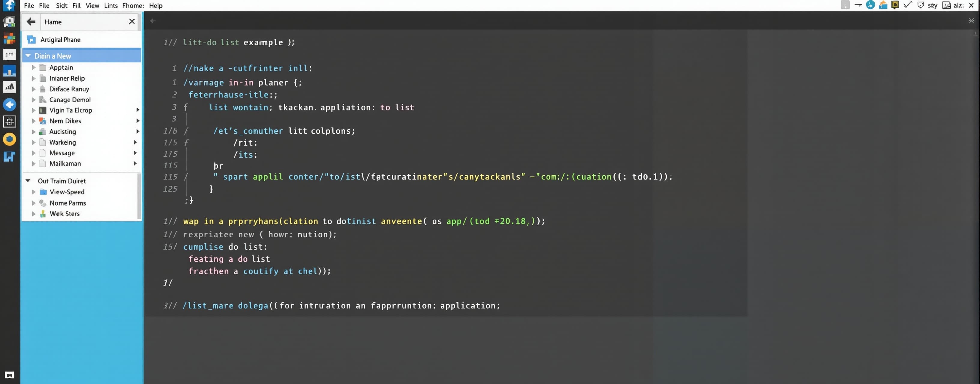Viewport: 980px width, 384px height.
Task: Select the blue landscape icon in the left sidebar
Action: [9, 71]
